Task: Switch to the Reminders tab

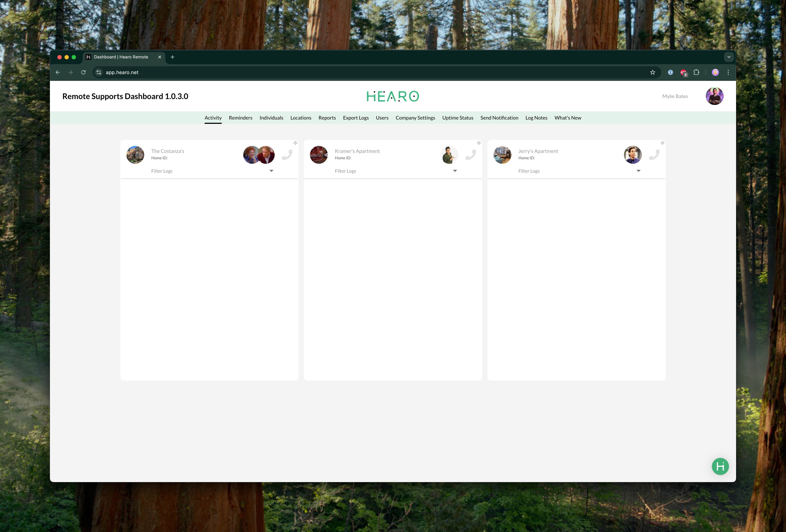Action: pos(240,118)
